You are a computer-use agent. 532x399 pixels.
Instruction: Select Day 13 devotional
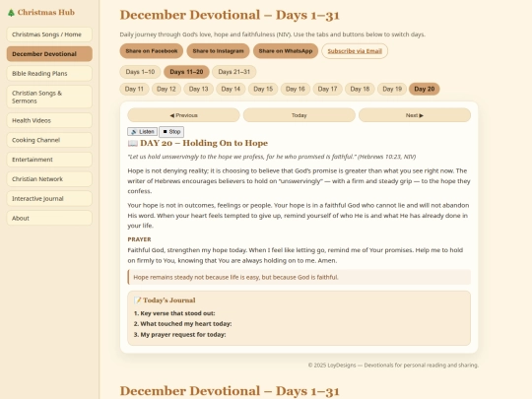coord(198,89)
